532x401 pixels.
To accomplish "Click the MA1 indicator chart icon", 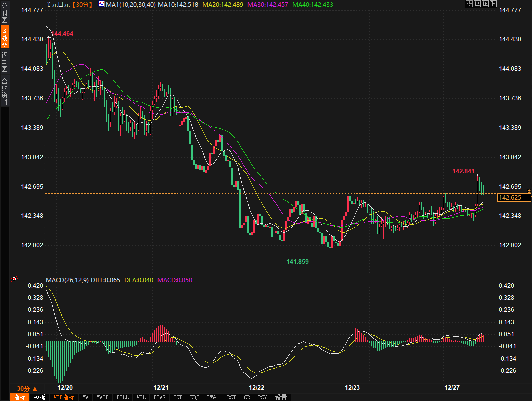I will pos(101,4).
